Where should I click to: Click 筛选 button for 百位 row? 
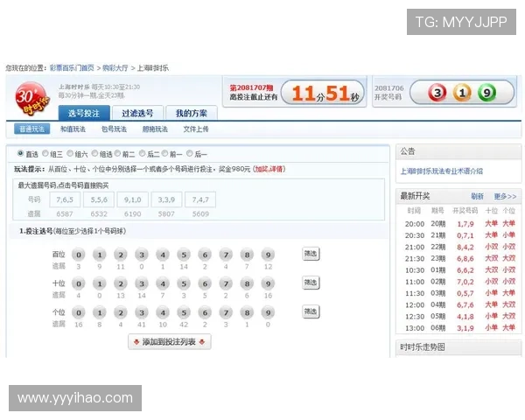(x=311, y=254)
